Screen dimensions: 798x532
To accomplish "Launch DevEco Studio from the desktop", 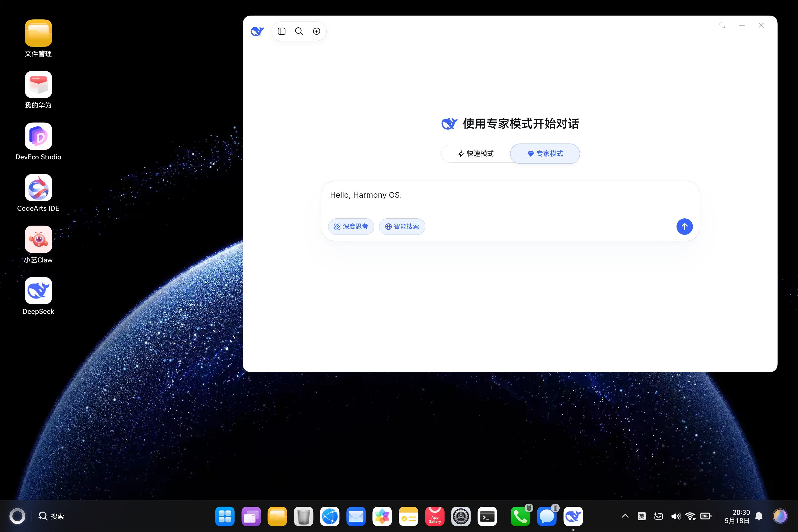I will [38, 141].
